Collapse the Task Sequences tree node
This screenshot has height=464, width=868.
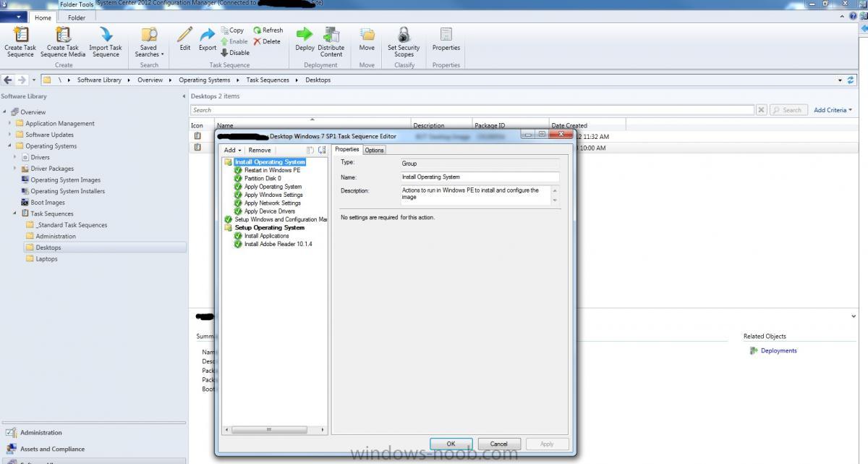coord(15,214)
